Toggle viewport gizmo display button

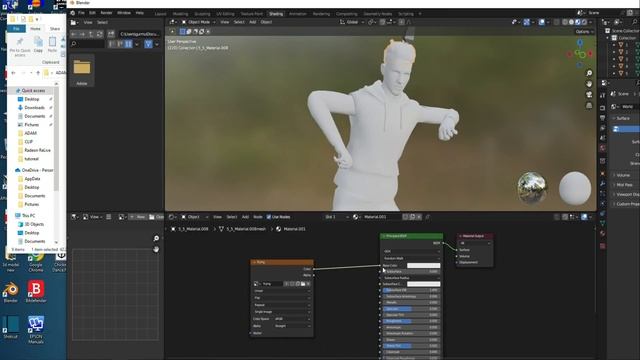click(527, 22)
